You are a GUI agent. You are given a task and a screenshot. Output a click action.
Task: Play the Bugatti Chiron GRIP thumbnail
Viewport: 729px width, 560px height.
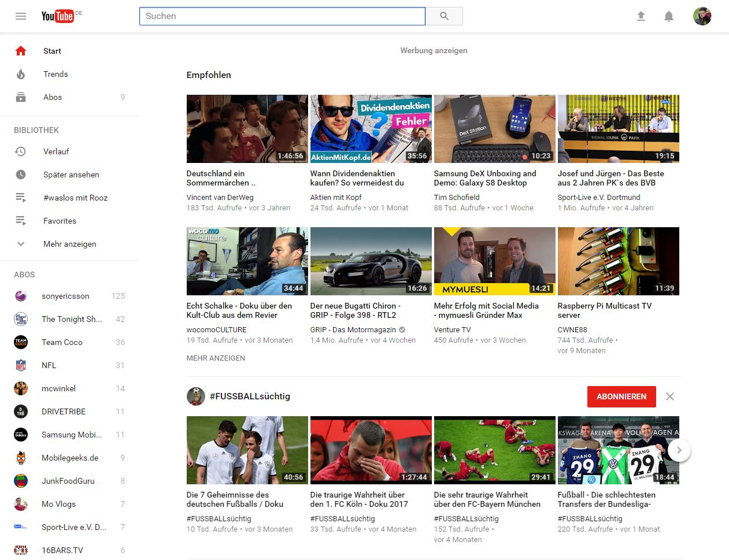(371, 261)
